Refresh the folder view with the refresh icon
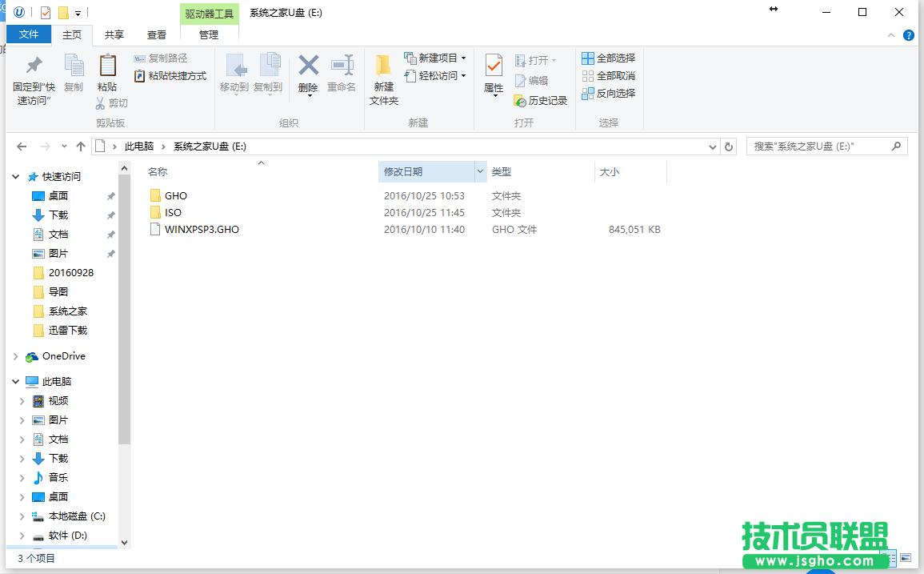The height and width of the screenshot is (574, 924). point(728,146)
